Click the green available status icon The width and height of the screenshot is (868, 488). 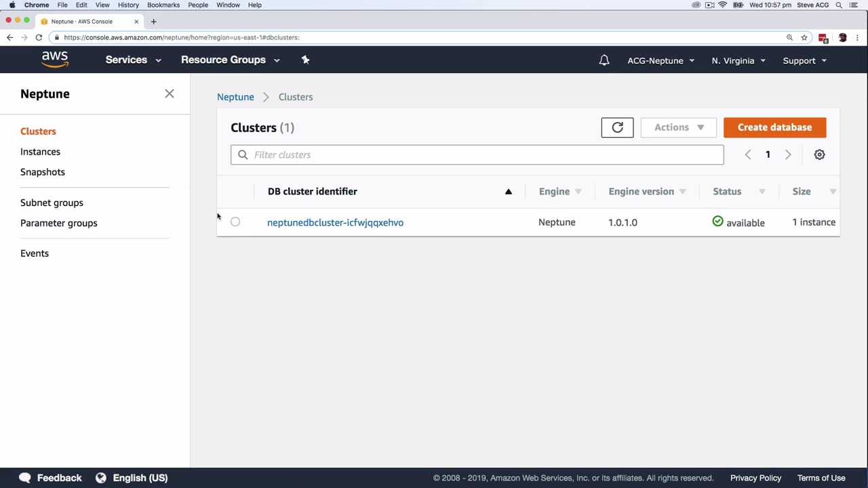[x=717, y=221]
